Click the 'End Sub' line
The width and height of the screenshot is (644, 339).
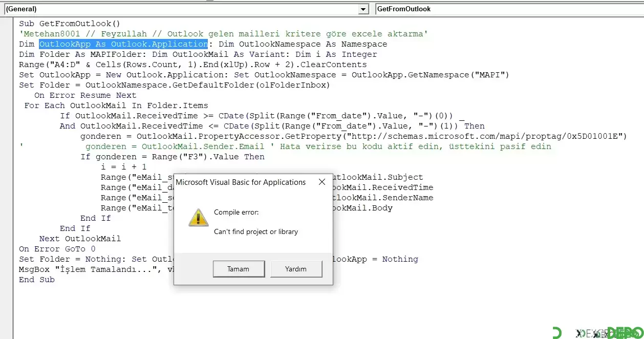pyautogui.click(x=37, y=280)
